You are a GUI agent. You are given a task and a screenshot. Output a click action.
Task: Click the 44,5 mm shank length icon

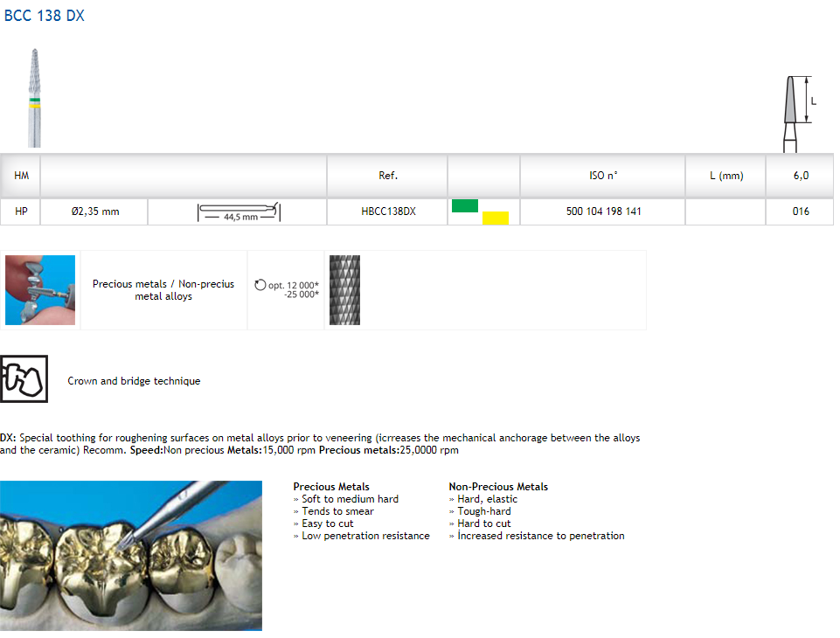click(238, 212)
